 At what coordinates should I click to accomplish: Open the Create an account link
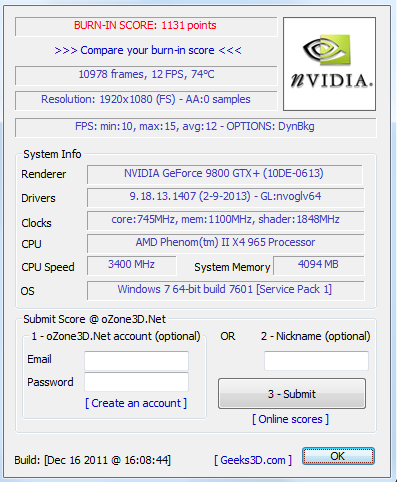[136, 403]
